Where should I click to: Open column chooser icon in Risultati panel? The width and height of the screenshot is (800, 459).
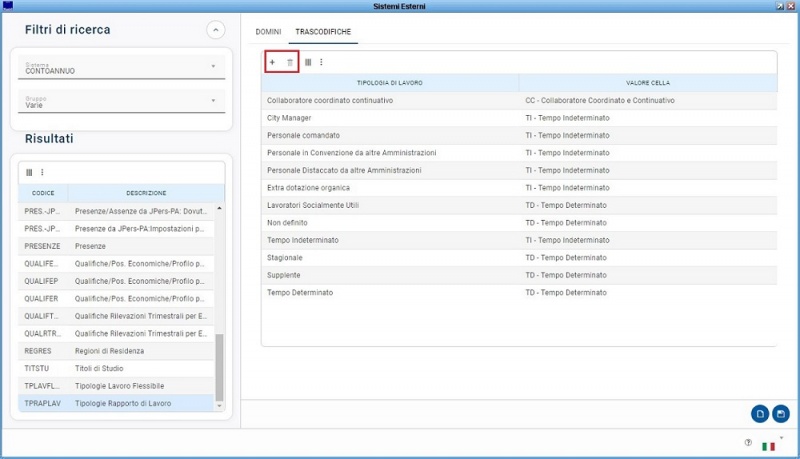(x=29, y=172)
